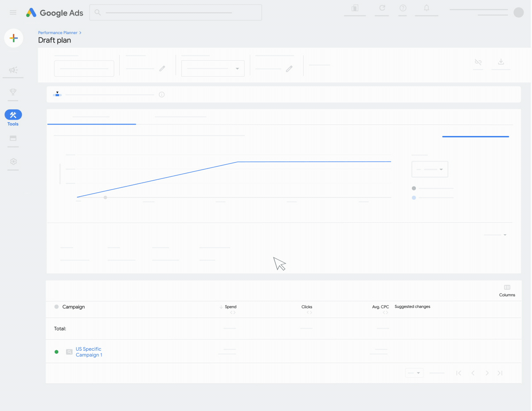The image size is (532, 411).
Task: Sort by the Spend column
Action: click(231, 307)
